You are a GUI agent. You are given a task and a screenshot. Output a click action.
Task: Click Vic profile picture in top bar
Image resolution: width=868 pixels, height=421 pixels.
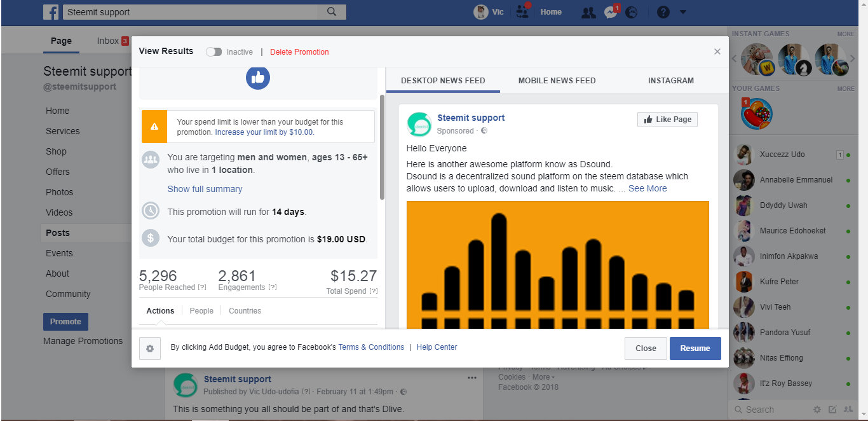point(480,12)
